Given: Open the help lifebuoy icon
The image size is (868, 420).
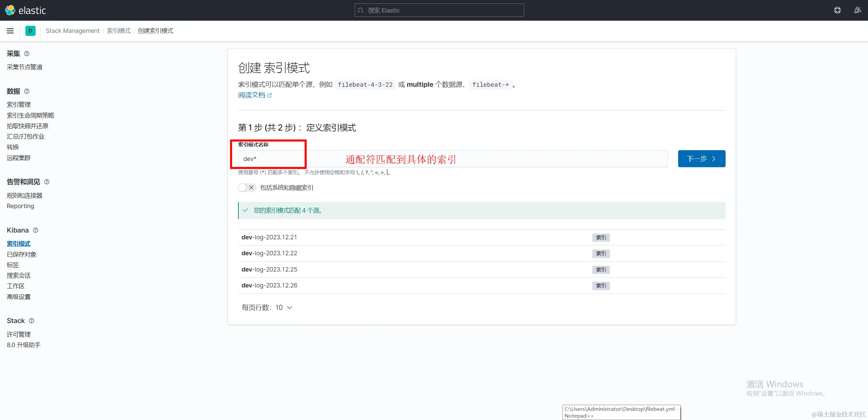Looking at the screenshot, I should pyautogui.click(x=837, y=10).
